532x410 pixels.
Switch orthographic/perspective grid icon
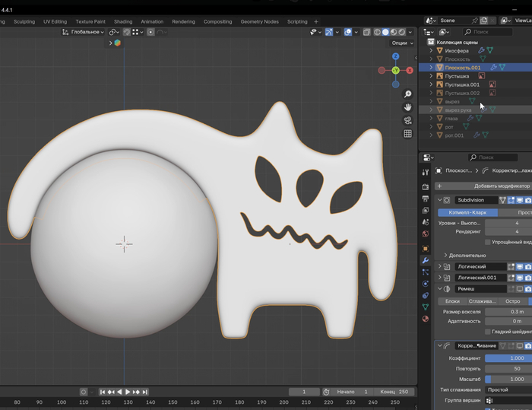pos(408,134)
